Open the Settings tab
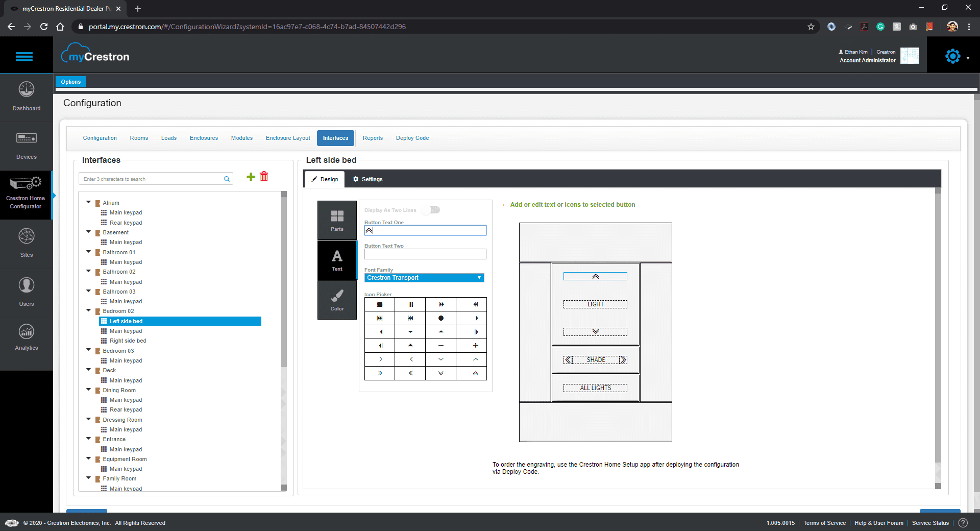 click(x=367, y=179)
